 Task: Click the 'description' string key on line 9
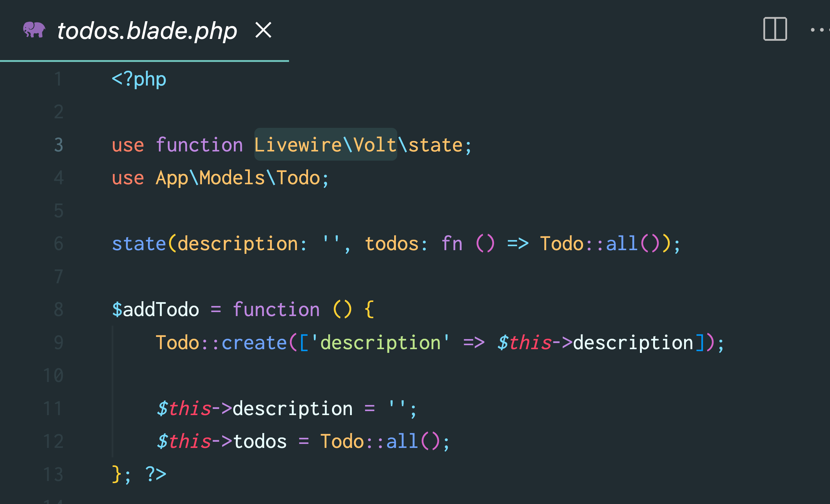[x=380, y=342]
